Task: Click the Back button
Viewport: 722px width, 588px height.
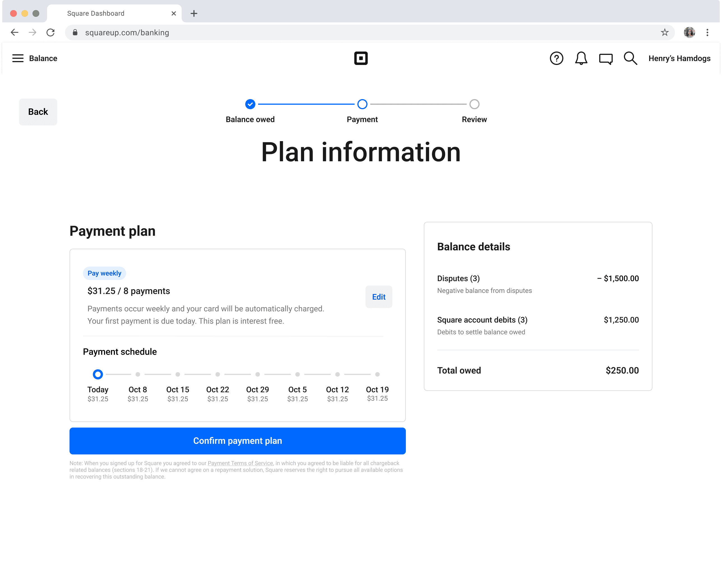Action: [x=38, y=112]
